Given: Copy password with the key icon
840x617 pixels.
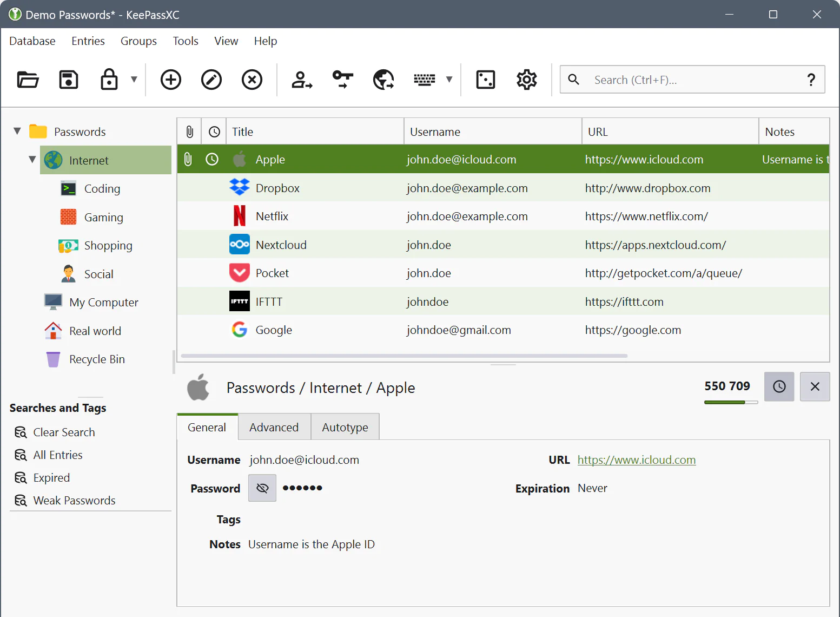Looking at the screenshot, I should pyautogui.click(x=343, y=80).
